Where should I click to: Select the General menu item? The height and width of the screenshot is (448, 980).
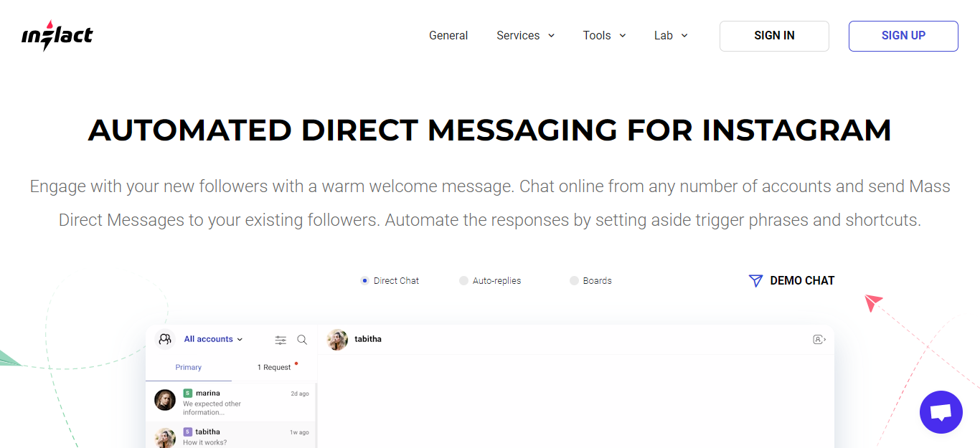448,35
